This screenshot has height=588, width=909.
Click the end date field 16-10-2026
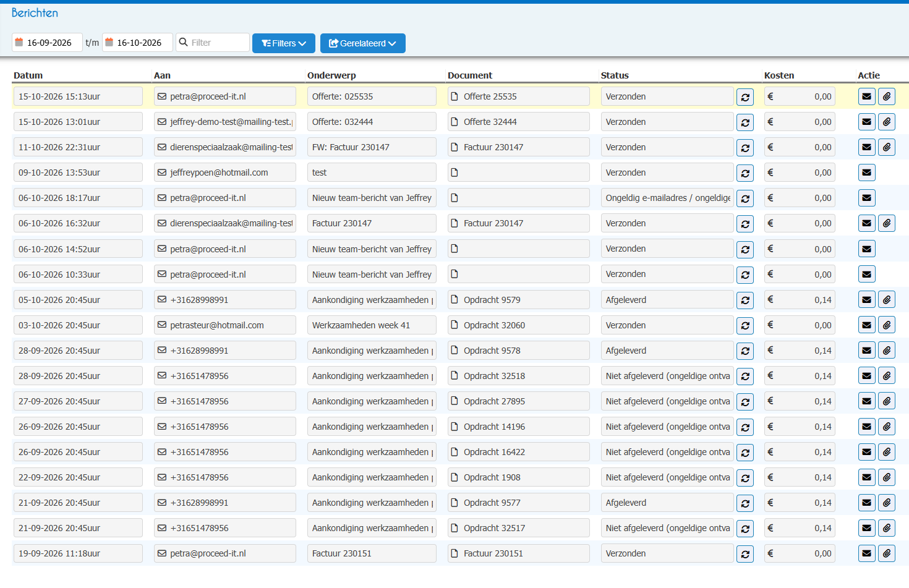137,43
